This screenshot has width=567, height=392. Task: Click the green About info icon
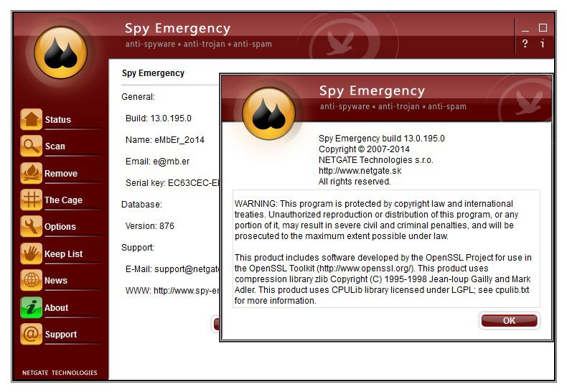pyautogui.click(x=31, y=307)
